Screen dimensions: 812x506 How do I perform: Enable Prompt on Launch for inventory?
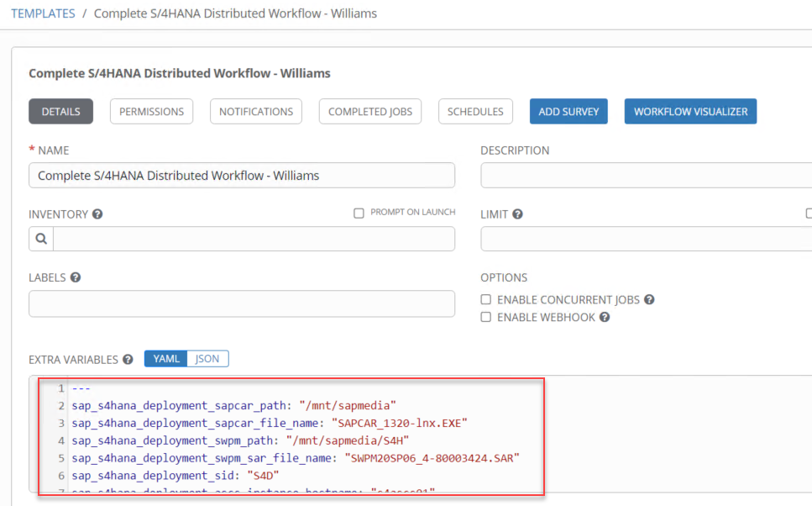[x=359, y=213]
